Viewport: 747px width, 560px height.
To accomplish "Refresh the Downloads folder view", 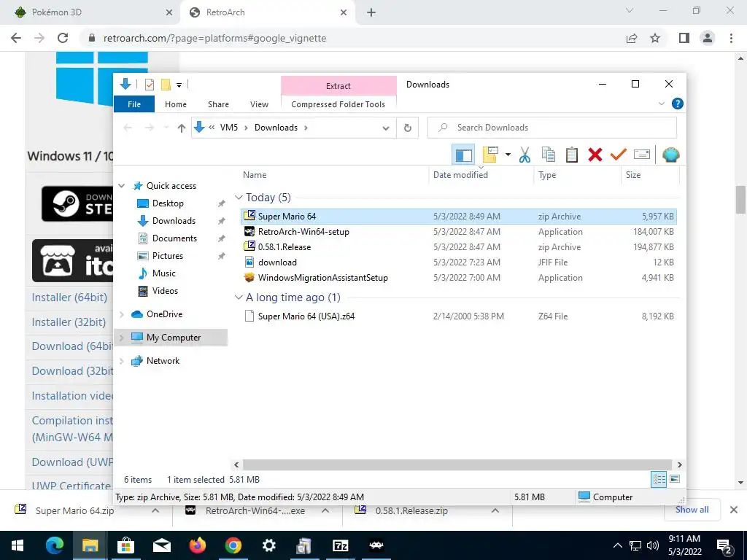I will pyautogui.click(x=407, y=128).
